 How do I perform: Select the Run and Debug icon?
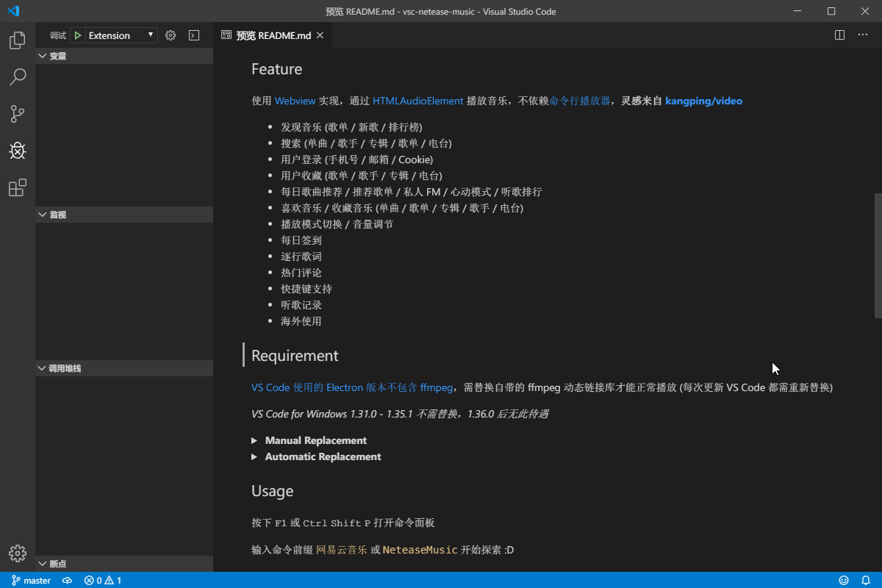[x=17, y=151]
